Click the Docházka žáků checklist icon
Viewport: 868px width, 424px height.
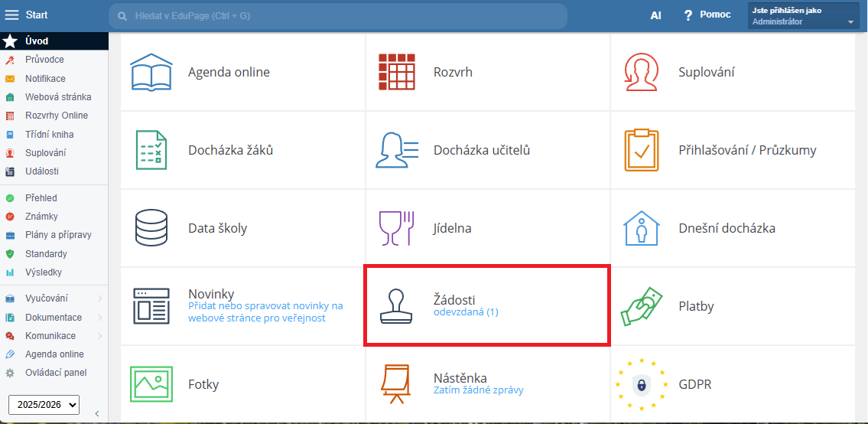(151, 150)
